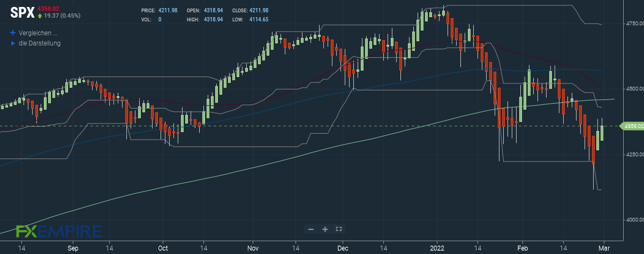
Task: Click the FXEmpire logo
Action: point(58,231)
